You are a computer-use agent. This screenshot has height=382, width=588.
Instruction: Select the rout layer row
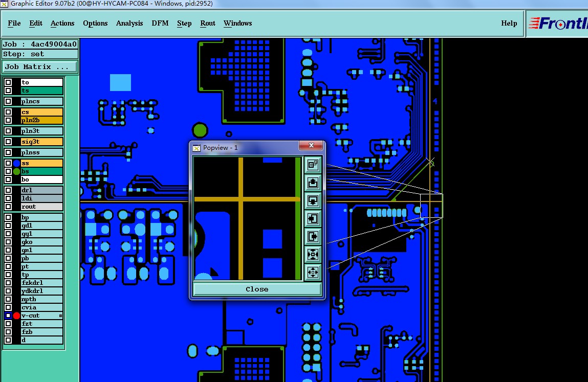[x=41, y=207]
